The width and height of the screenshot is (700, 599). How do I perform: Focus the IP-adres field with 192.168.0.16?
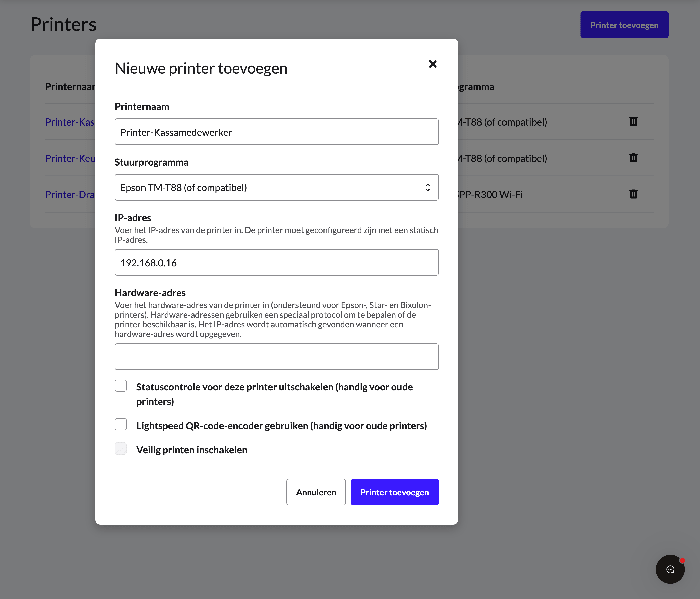coord(276,262)
